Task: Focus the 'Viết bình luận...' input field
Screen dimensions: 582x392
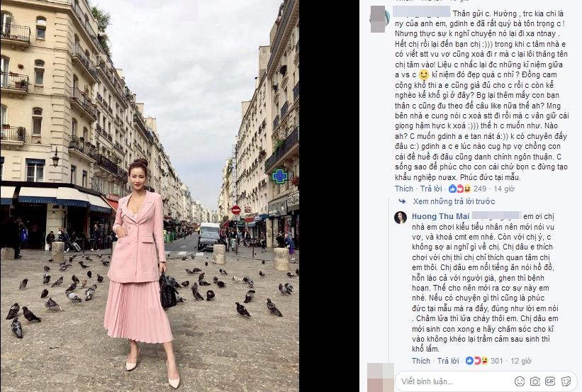Action: pos(454,381)
